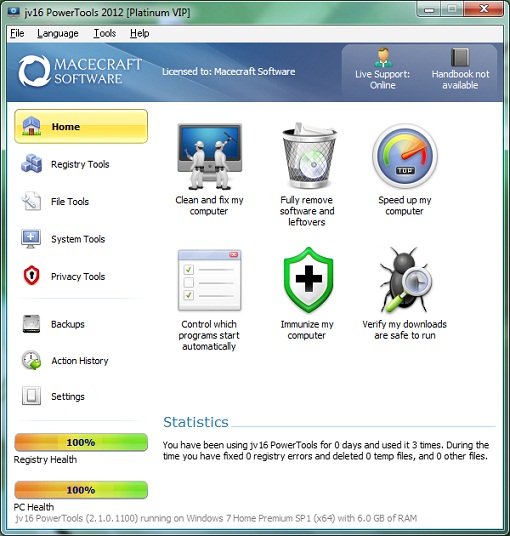Select the Immunize my computer shield
Image resolution: width=510 pixels, height=536 pixels.
[x=308, y=280]
